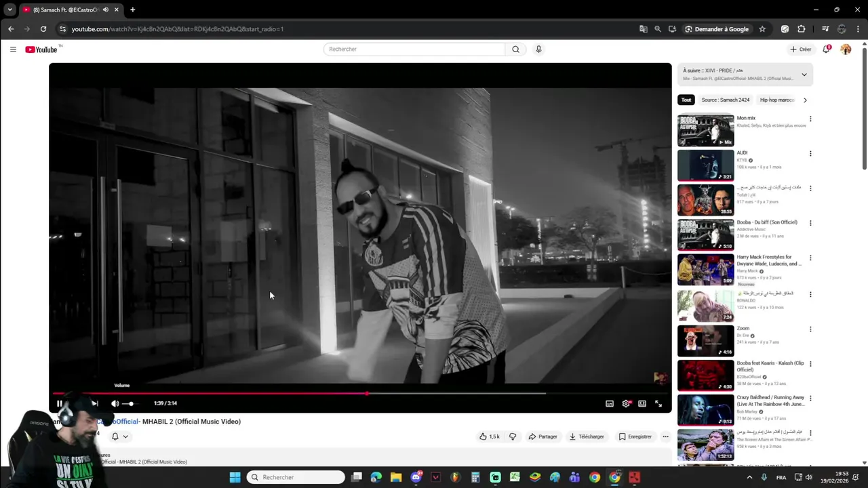Open 'Booba - Du biff (Son Officiel)' link

(x=767, y=222)
